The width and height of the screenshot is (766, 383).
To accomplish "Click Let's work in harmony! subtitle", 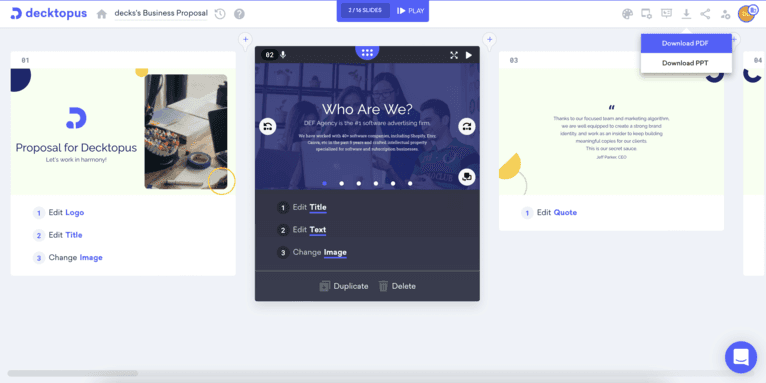I will pos(76,160).
